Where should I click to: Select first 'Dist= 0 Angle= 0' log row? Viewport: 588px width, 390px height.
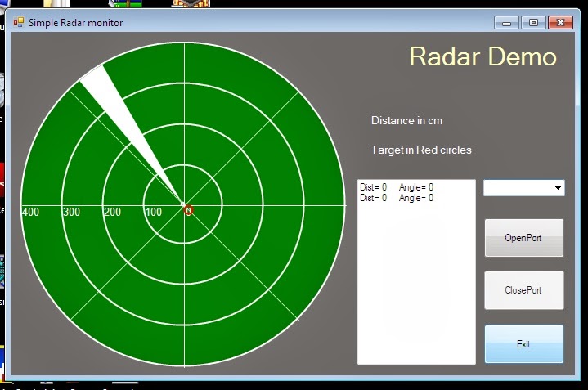point(397,187)
